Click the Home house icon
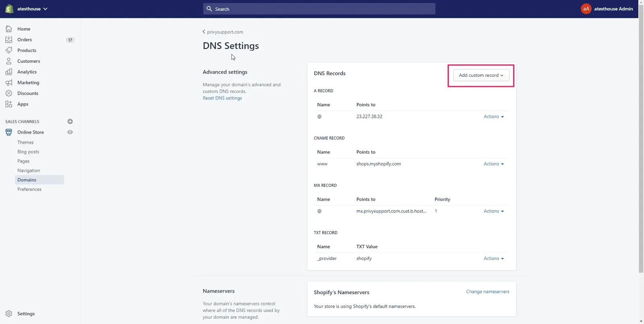The image size is (644, 324). 9,29
